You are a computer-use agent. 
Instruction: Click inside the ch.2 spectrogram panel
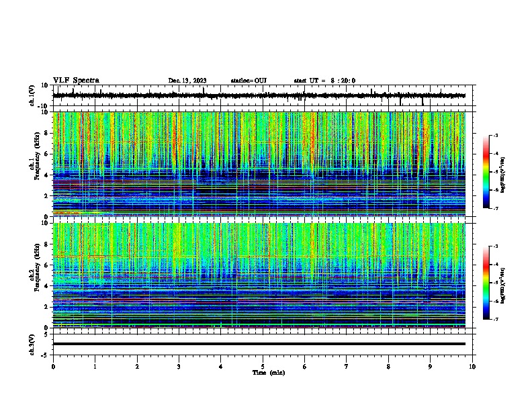pos(259,275)
